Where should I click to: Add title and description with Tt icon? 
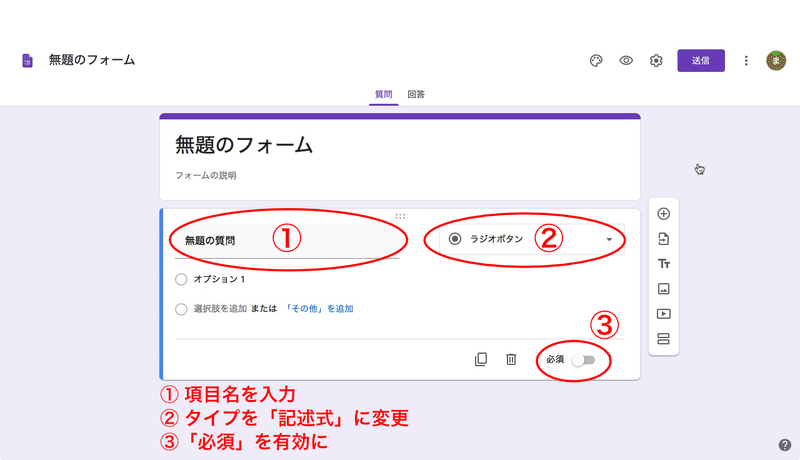(x=663, y=264)
